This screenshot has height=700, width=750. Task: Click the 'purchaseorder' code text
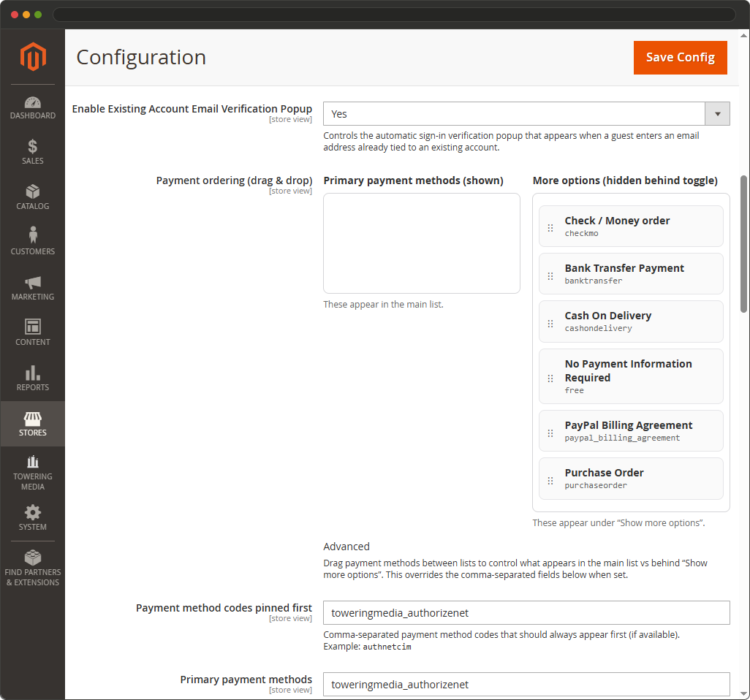click(596, 485)
